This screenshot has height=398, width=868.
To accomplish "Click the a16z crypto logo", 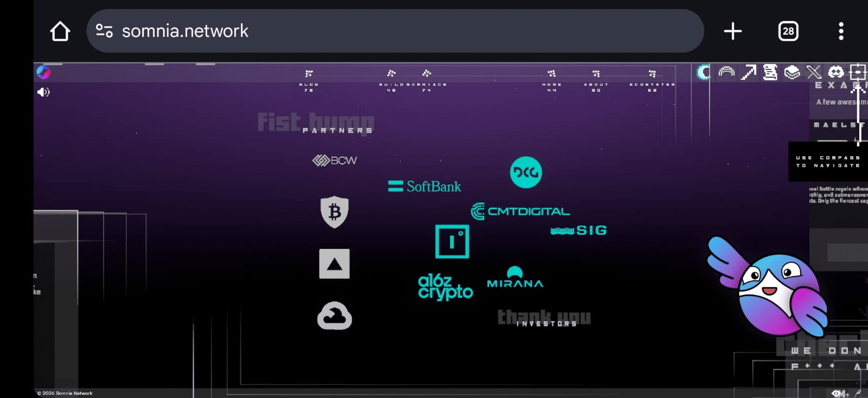I will [x=445, y=287].
